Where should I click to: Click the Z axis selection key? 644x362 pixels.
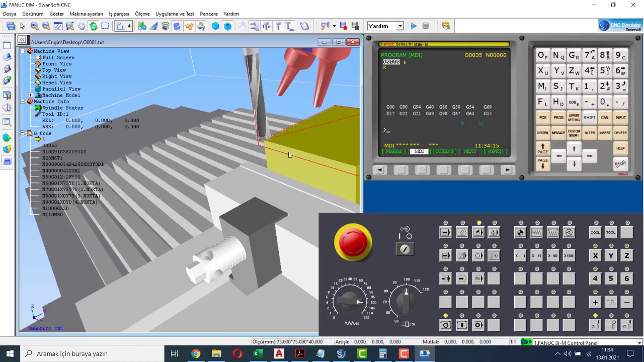(627, 255)
